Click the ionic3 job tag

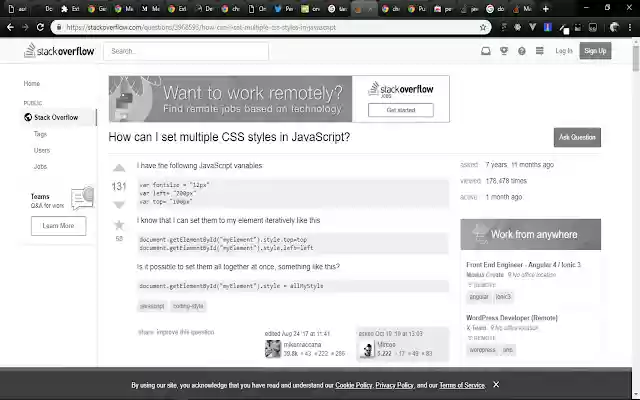tap(503, 297)
